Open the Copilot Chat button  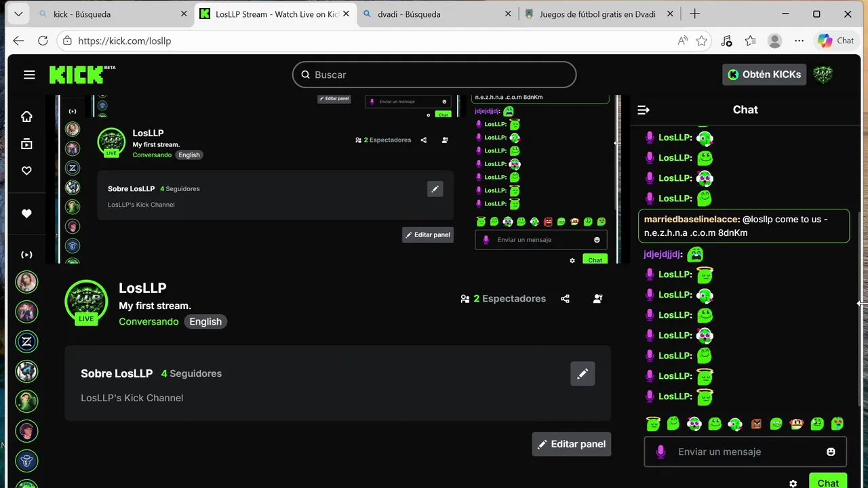(x=835, y=41)
